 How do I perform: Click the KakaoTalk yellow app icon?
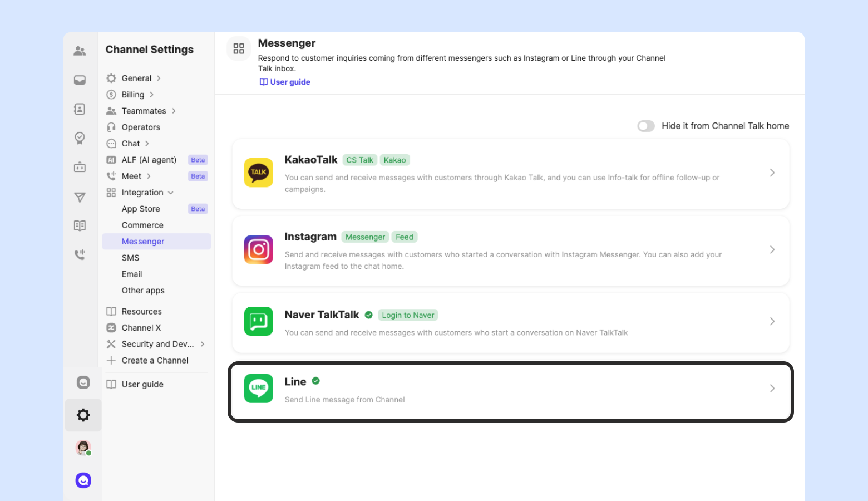pyautogui.click(x=259, y=173)
